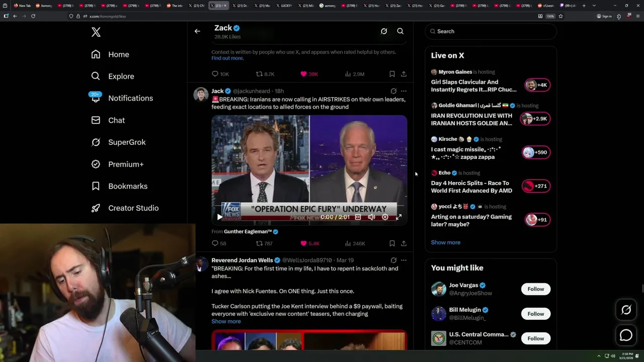Click Grok icon on Jack's post
The image size is (644, 362).
(393, 91)
